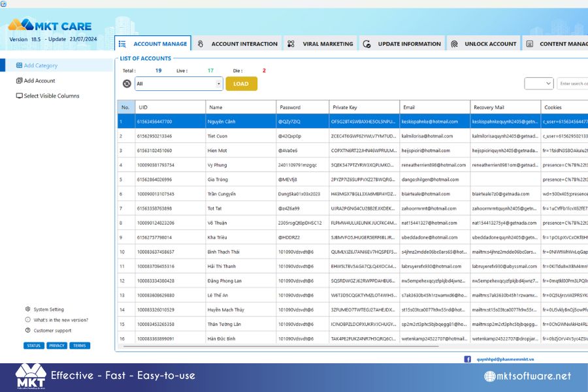The width and height of the screenshot is (588, 392).
Task: Select the row named Đặng Phong Lan
Action: pyautogui.click(x=353, y=280)
